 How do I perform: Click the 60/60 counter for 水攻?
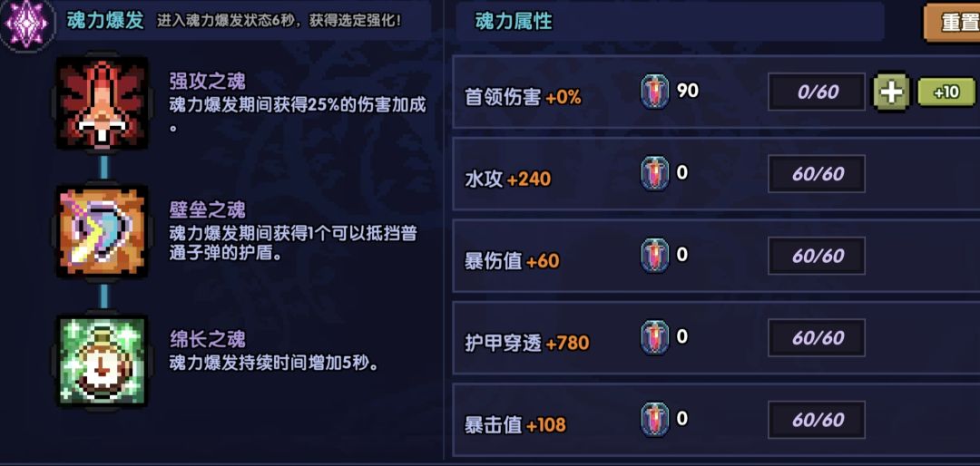817,174
